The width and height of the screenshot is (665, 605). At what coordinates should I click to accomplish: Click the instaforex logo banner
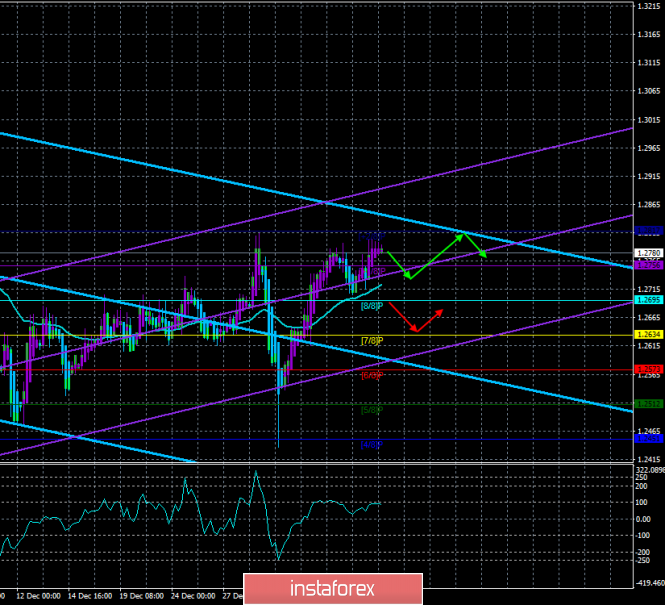[333, 589]
